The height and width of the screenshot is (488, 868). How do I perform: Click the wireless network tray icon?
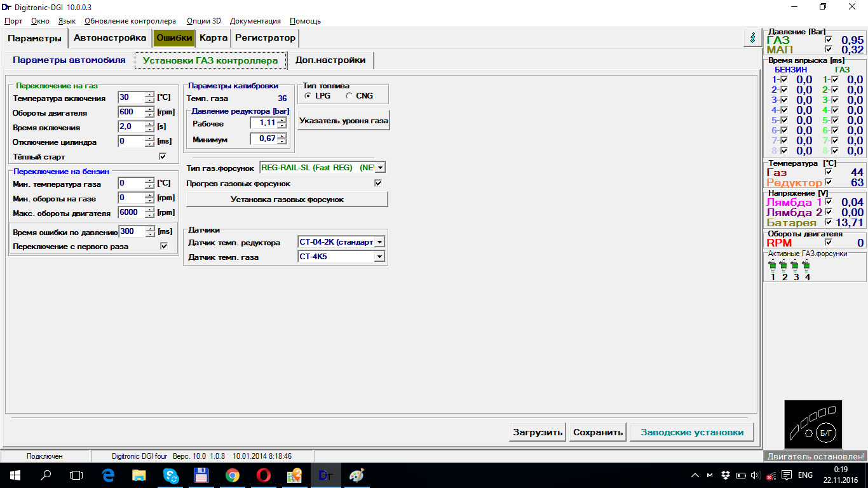[771, 475]
